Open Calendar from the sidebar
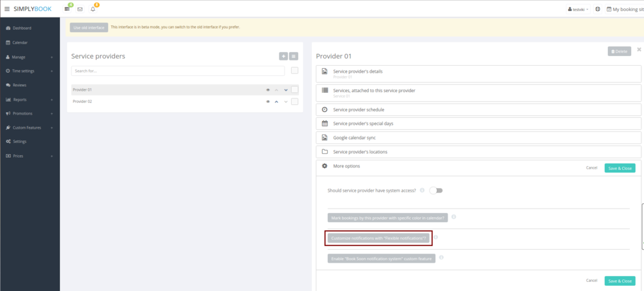Screen dimensions: 644x291 pos(20,42)
